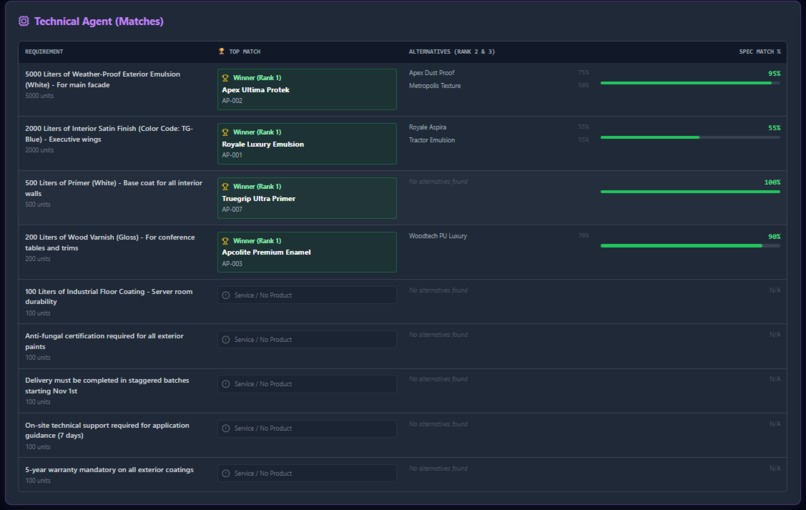The height and width of the screenshot is (510, 806).
Task: Click the Primer (White) requirement text
Action: click(x=114, y=188)
